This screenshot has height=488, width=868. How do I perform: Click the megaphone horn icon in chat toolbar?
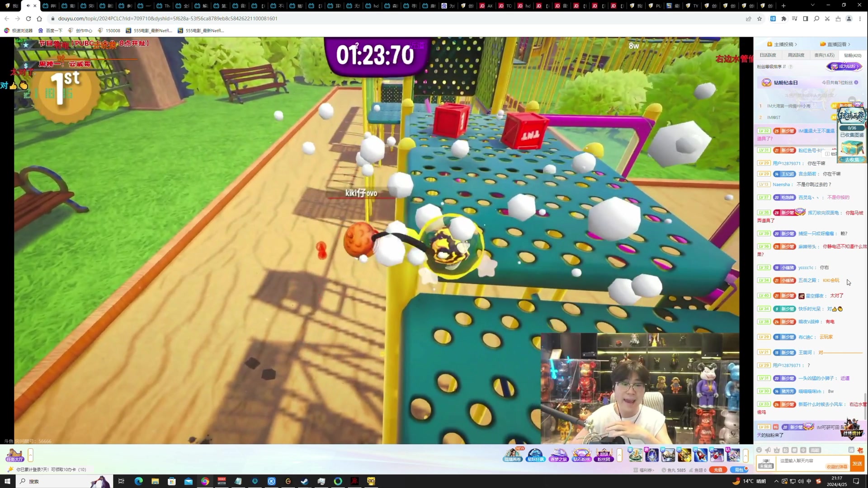(x=768, y=450)
